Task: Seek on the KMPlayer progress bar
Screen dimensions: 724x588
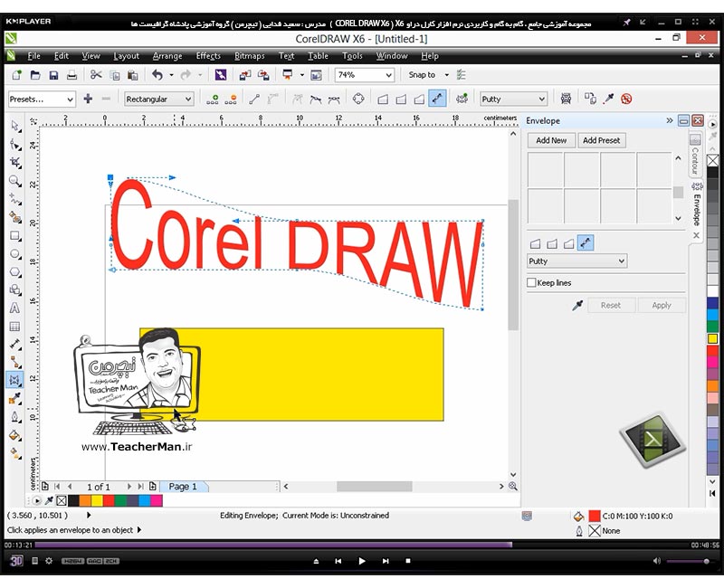Action: coord(361,545)
